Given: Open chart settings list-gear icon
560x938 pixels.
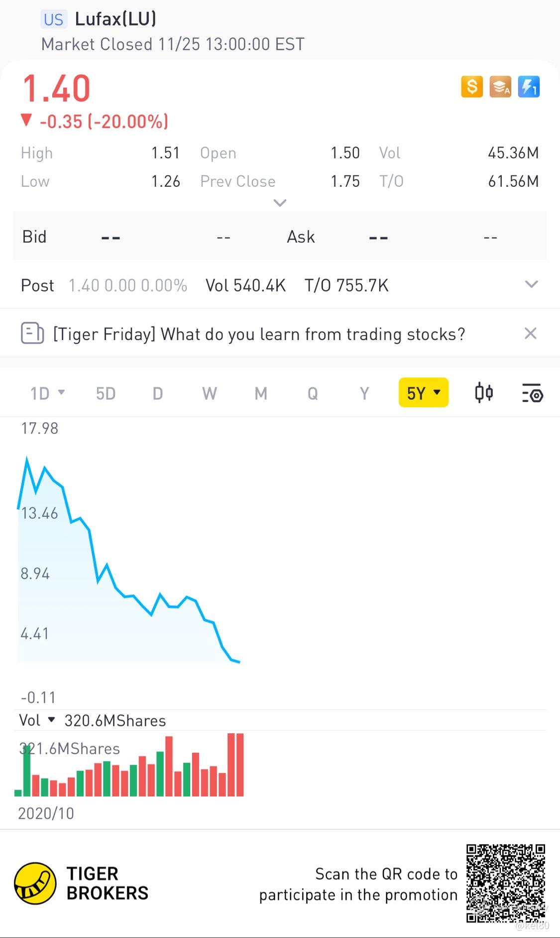Looking at the screenshot, I should pos(532,393).
